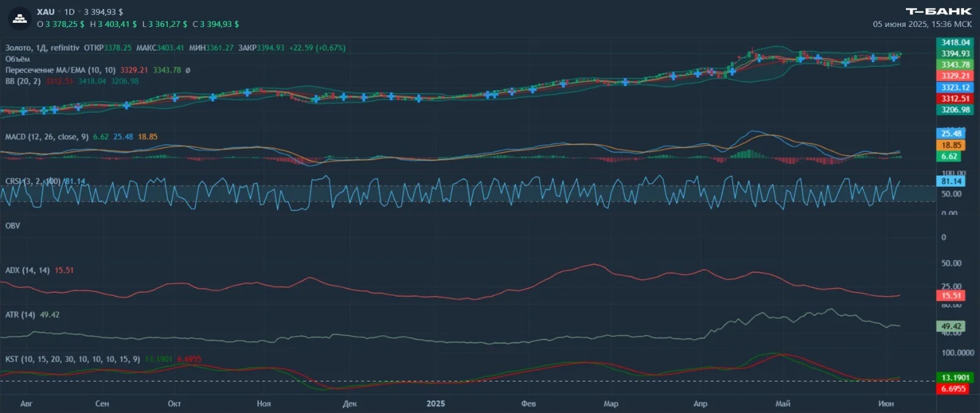Click the T-Банк logo
This screenshot has width=980, height=413.
pos(938,11)
